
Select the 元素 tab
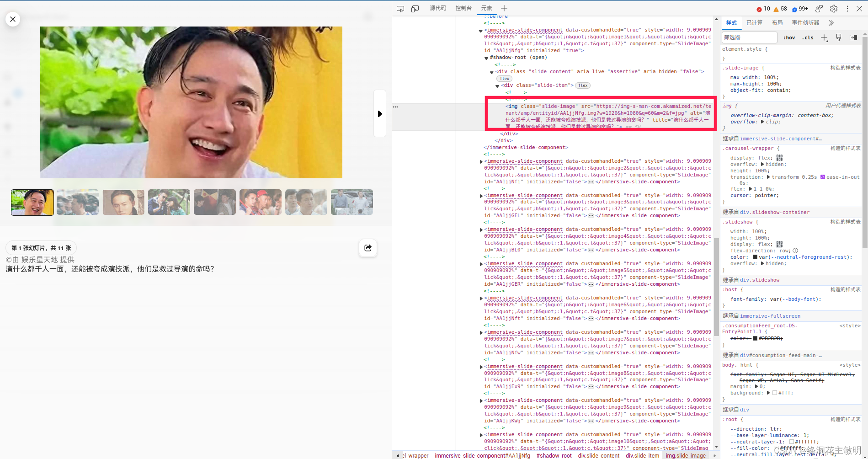tap(486, 8)
